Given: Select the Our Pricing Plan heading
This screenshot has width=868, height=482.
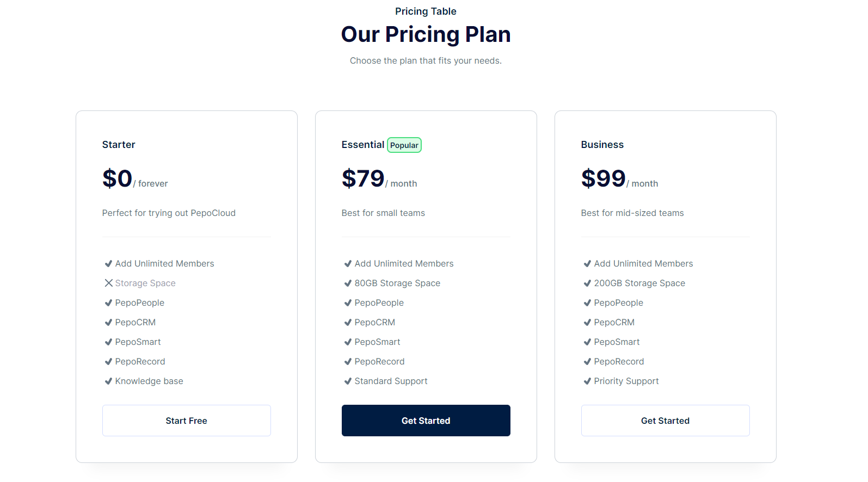Looking at the screenshot, I should click(x=426, y=34).
